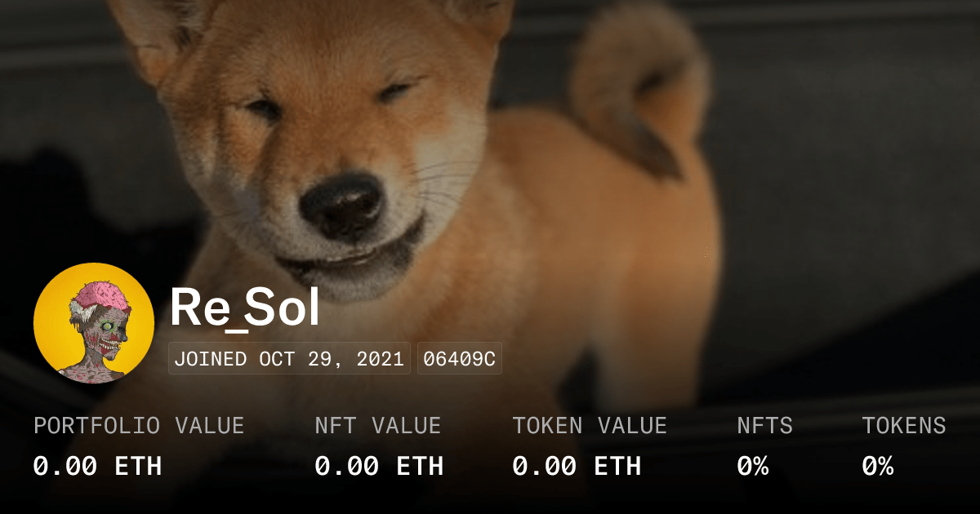980x514 pixels.
Task: Select the Re_Sol username heading
Action: click(x=245, y=309)
